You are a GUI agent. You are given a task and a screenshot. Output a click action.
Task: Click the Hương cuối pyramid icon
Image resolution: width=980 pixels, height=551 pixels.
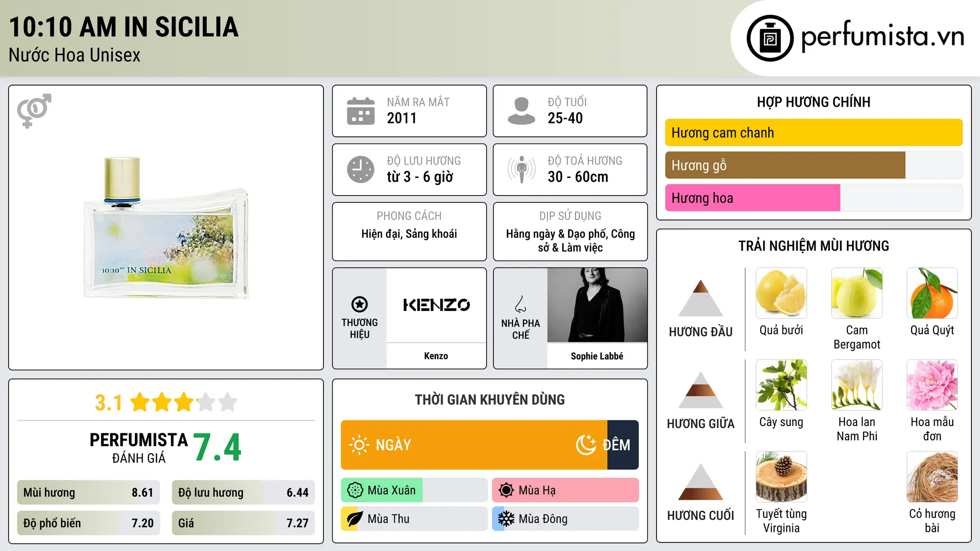pyautogui.click(x=701, y=481)
